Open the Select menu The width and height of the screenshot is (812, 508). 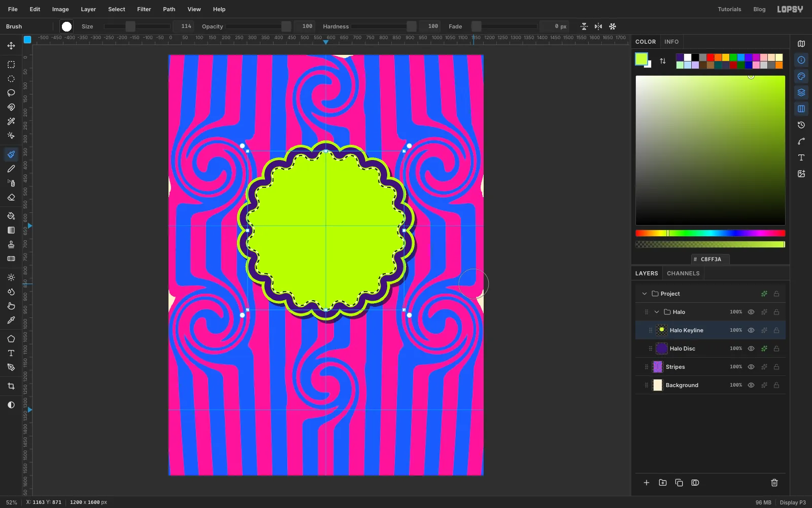click(x=117, y=9)
